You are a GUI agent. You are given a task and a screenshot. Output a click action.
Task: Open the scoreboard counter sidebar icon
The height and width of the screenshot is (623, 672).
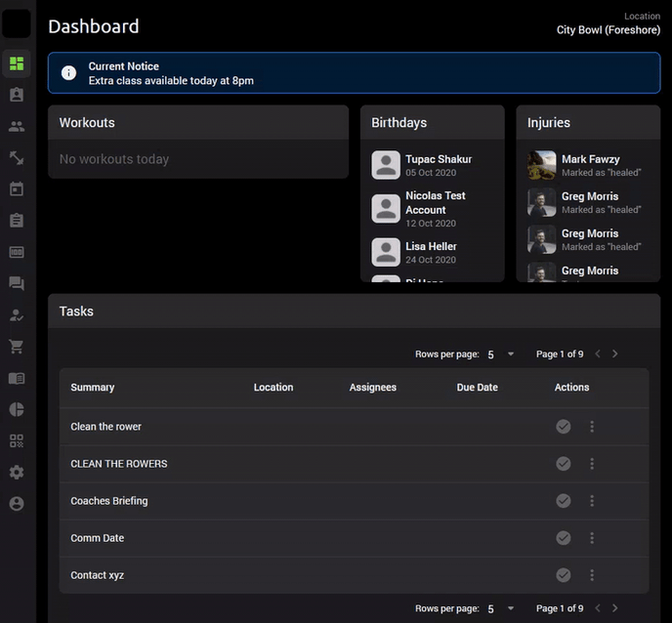17,252
